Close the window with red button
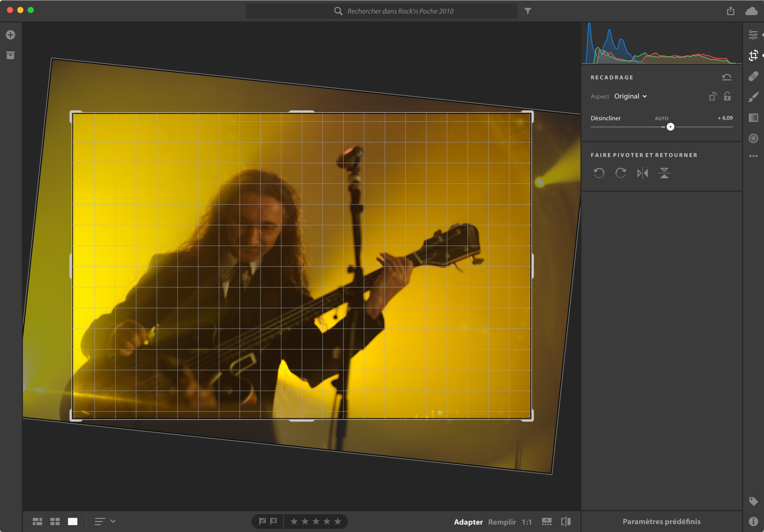This screenshot has height=532, width=764. pos(10,10)
